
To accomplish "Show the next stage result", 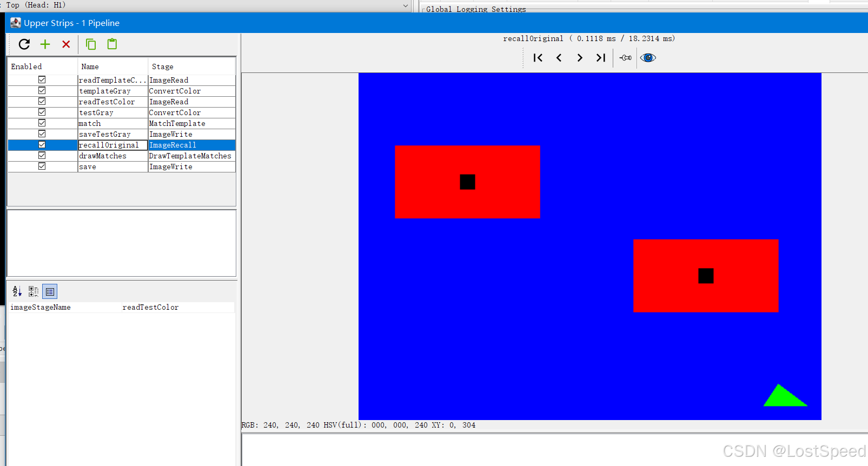I will click(x=580, y=58).
